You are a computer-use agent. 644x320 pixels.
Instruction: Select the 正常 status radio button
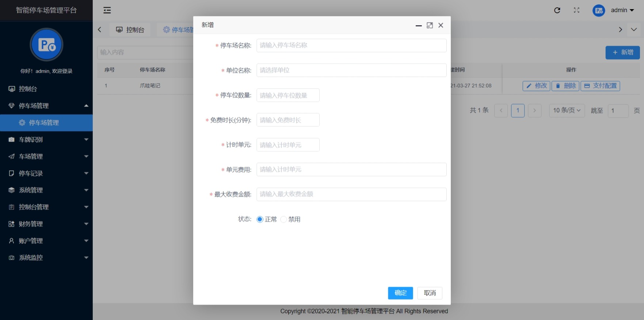260,219
